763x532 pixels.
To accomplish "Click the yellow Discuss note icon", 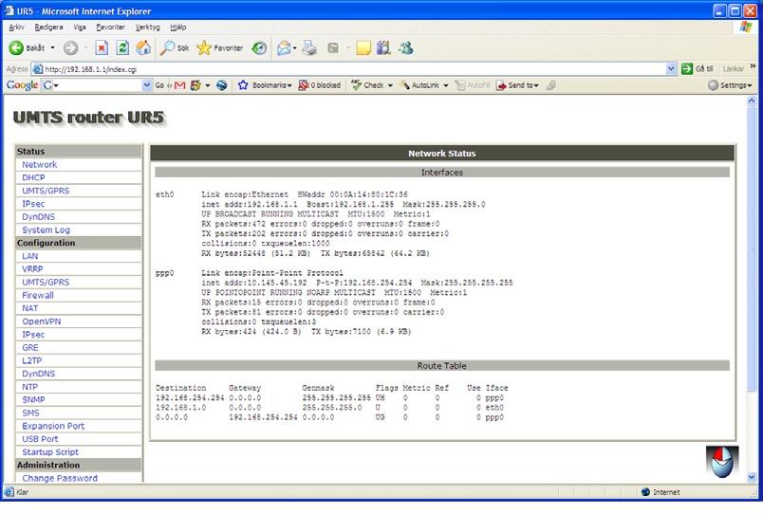I will click(363, 47).
